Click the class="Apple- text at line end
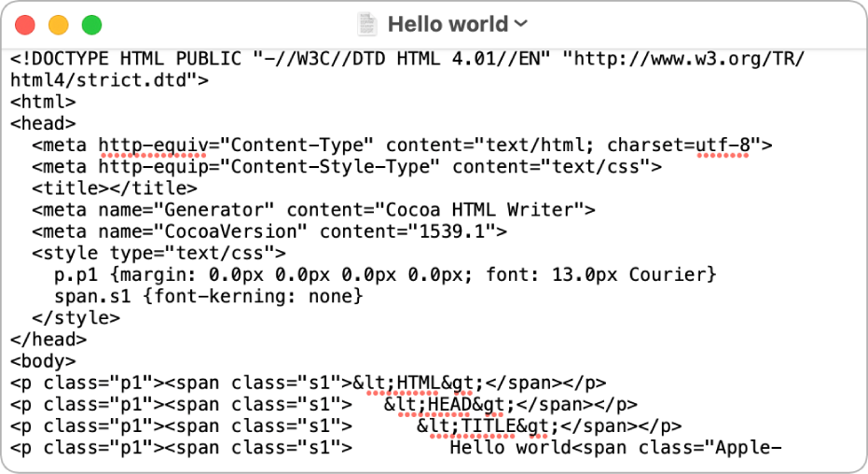 [710, 448]
